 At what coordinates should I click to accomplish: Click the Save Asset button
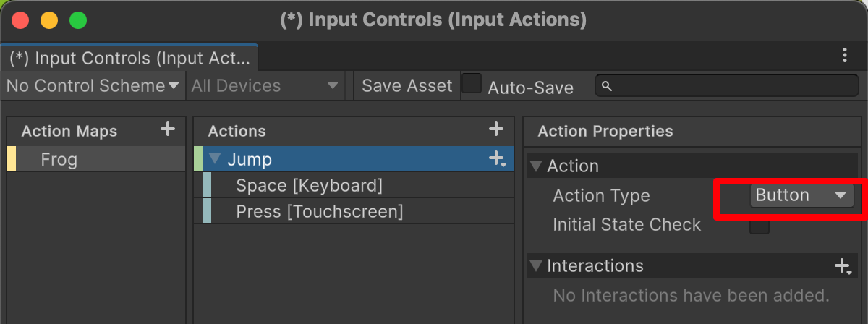click(407, 86)
